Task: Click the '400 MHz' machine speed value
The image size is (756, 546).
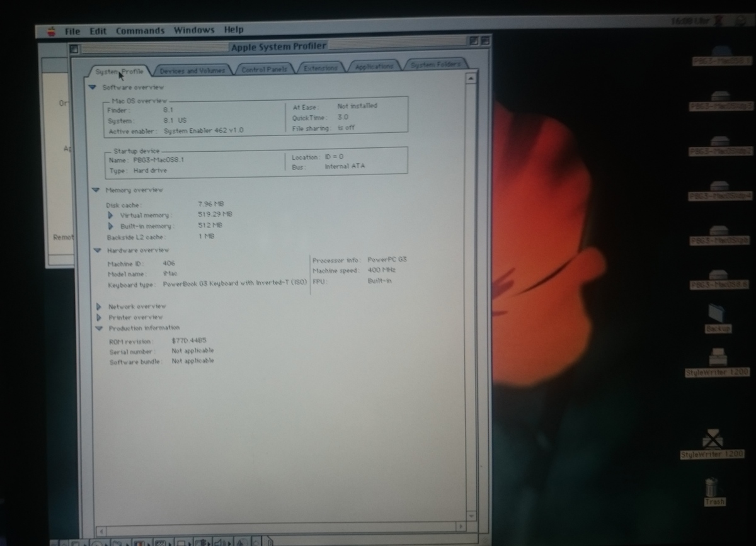Action: pos(382,271)
